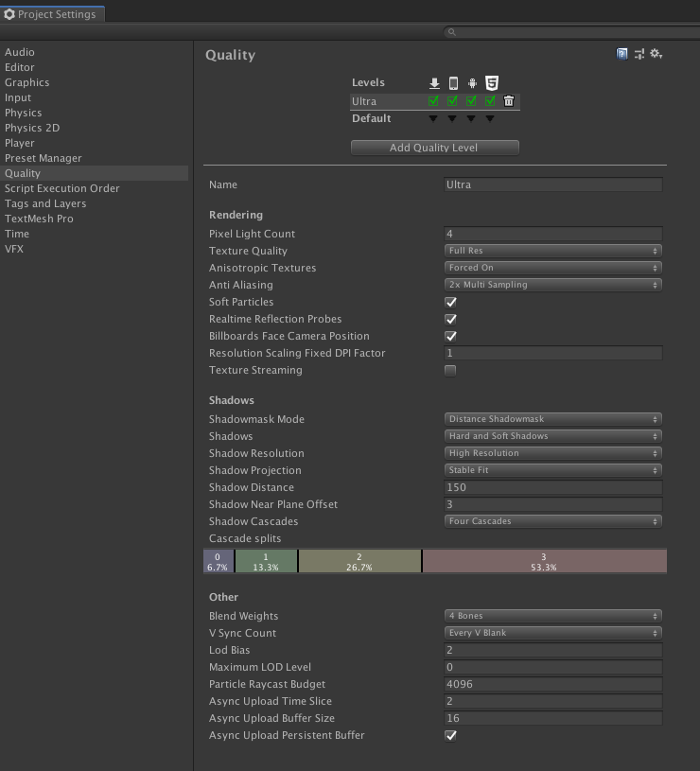
Task: Open the Shadow Cascades dropdown
Action: click(x=552, y=521)
